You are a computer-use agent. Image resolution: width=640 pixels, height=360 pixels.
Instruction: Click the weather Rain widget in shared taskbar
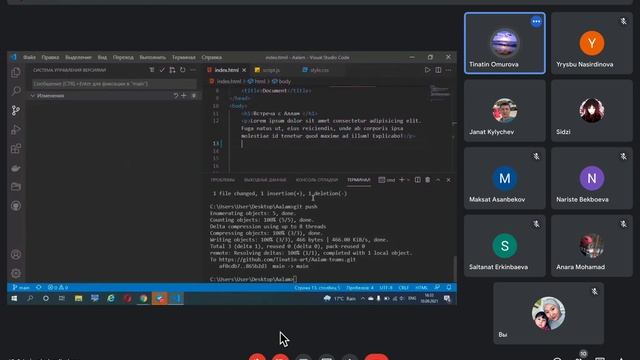pyautogui.click(x=340, y=298)
